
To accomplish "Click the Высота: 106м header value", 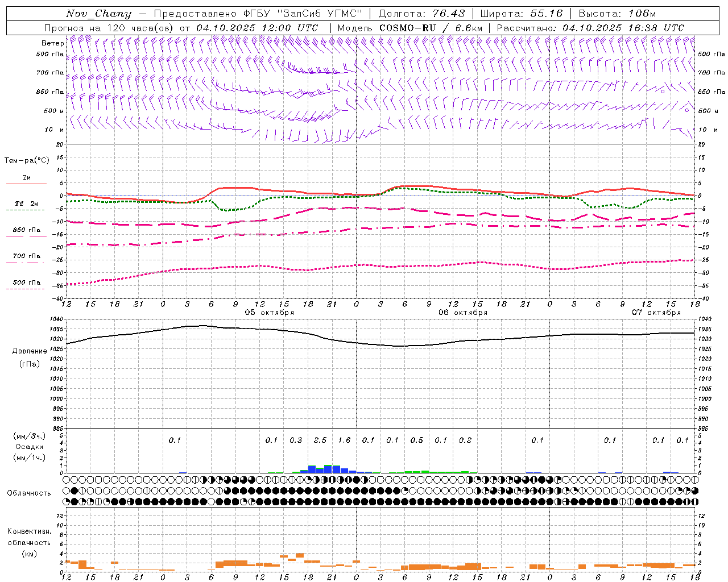I will click(618, 14).
